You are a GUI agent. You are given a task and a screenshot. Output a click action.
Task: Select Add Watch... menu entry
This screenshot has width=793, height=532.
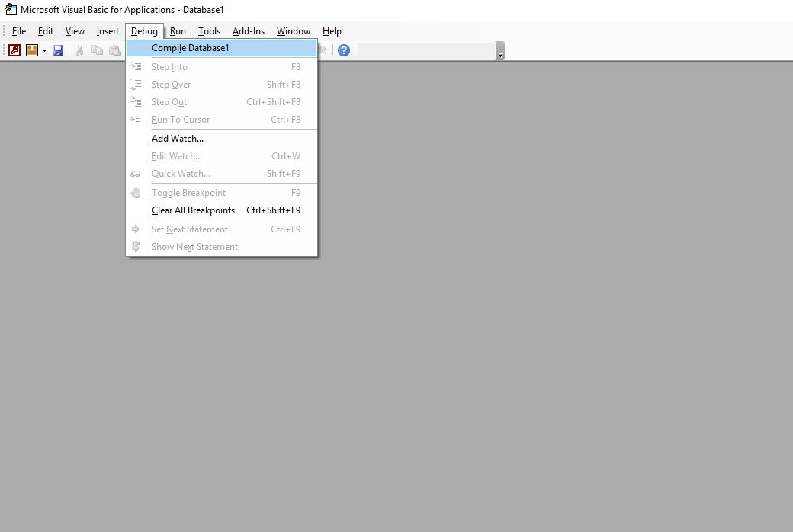222,139
